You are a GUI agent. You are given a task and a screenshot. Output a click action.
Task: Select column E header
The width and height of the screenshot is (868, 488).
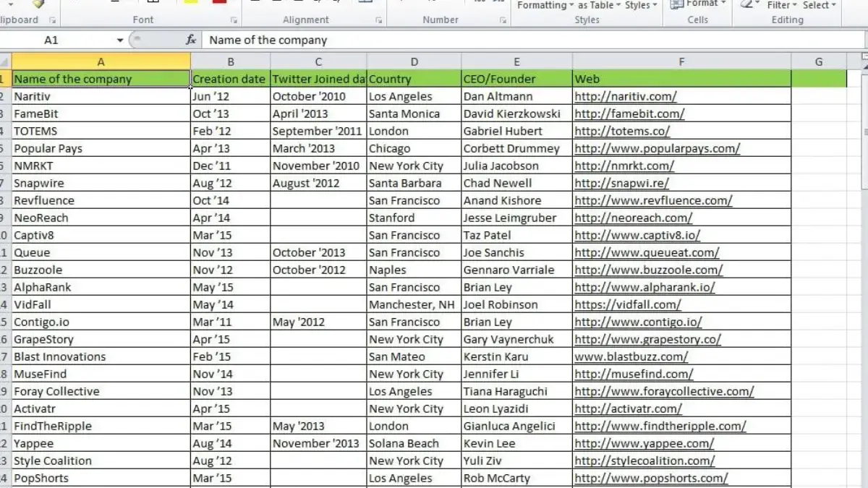point(516,61)
